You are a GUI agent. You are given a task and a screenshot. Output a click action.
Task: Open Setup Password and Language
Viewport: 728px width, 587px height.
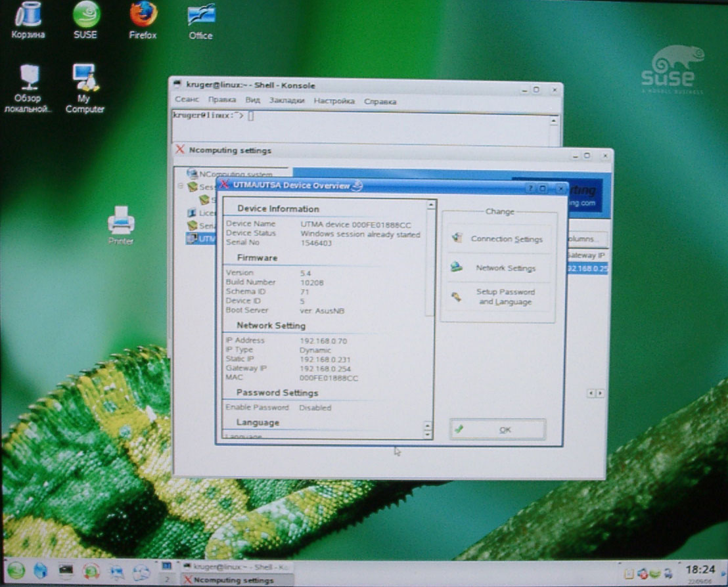pos(498,297)
